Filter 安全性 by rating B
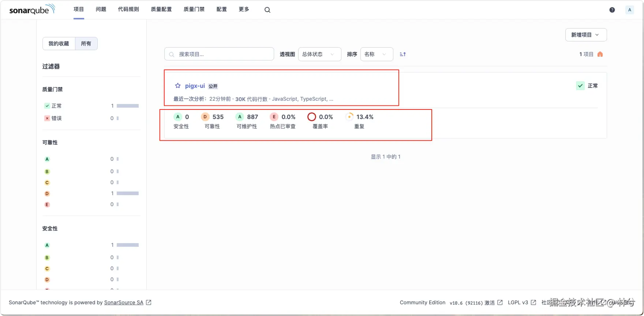Screen dimensions: 644x316 pos(91,257)
